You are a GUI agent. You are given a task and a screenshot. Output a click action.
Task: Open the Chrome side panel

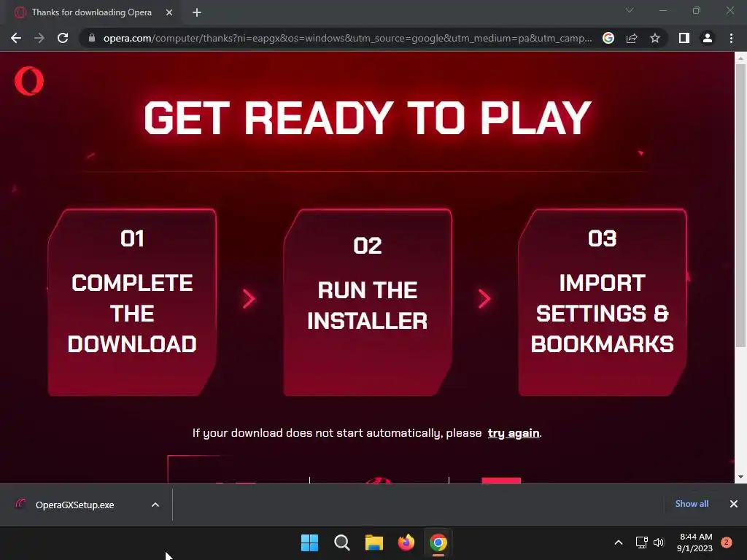[684, 38]
